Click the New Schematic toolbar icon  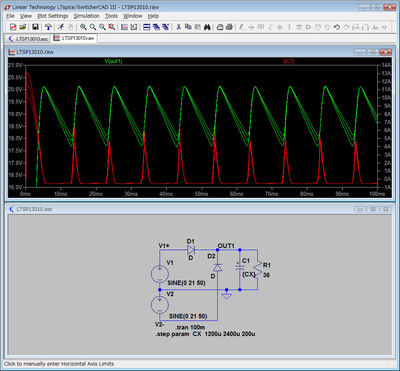click(13, 27)
